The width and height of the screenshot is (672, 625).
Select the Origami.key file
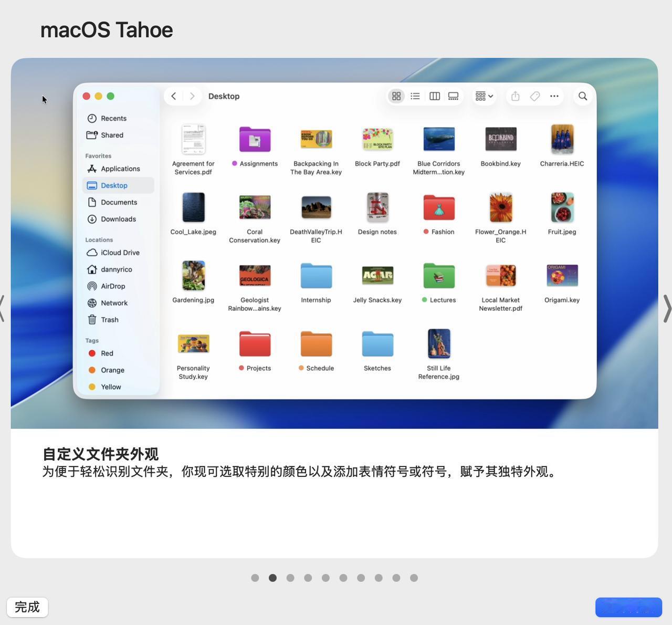click(x=562, y=276)
